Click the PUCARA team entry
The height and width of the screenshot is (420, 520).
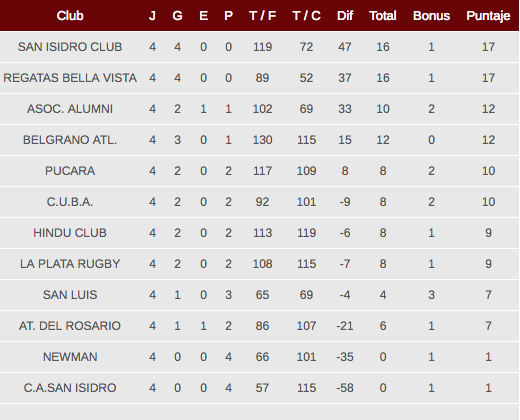[70, 171]
